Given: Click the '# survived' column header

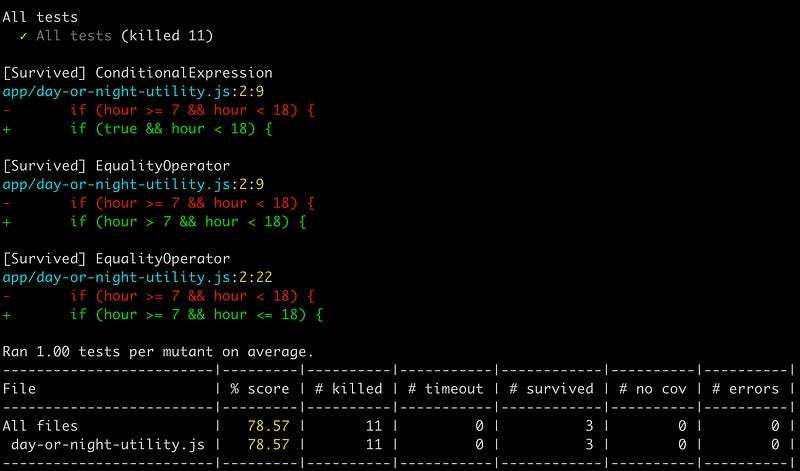Looking at the screenshot, I should tap(552, 389).
